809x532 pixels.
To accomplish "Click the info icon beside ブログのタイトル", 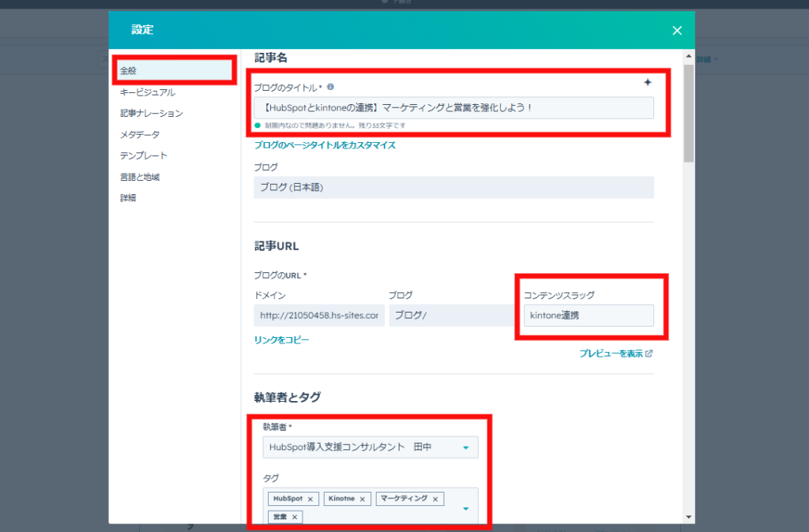I will (x=330, y=87).
